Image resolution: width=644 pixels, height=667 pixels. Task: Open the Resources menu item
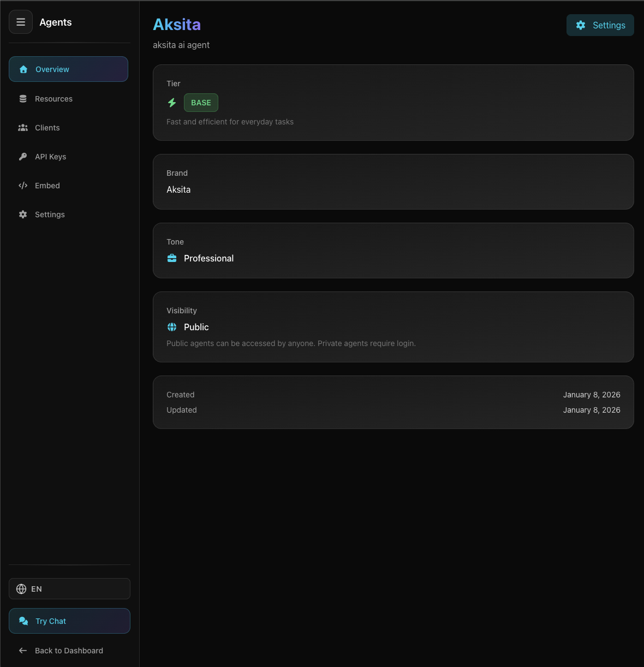click(x=53, y=99)
